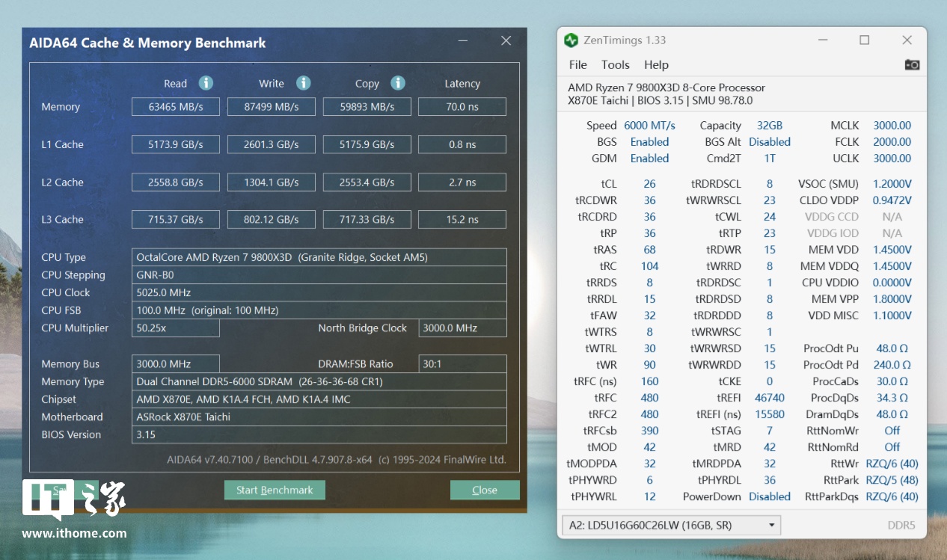Open the Tools menu in ZenTimings

click(616, 65)
